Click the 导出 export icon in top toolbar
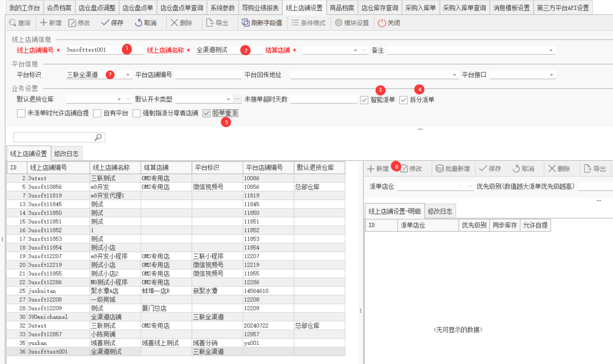 tap(210, 23)
